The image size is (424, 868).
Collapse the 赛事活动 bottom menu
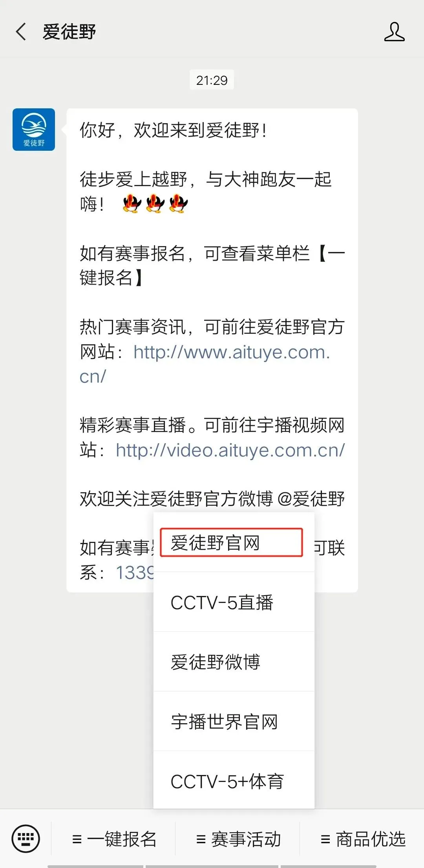238,839
